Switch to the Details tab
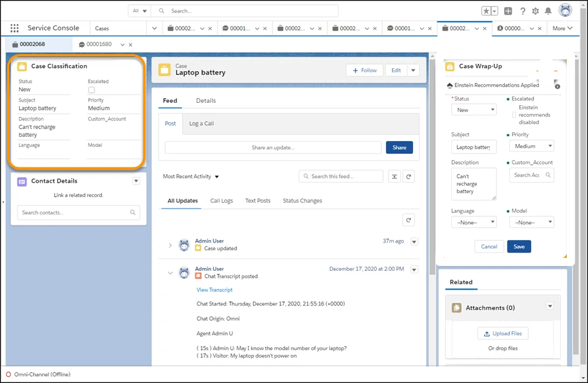This screenshot has height=383, width=588. point(206,100)
